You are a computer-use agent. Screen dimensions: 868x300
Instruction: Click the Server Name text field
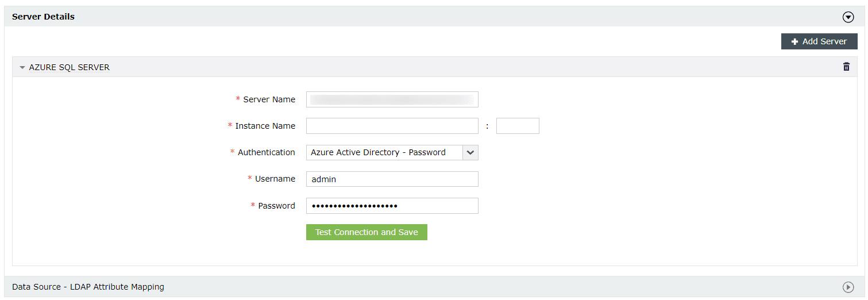[x=392, y=99]
